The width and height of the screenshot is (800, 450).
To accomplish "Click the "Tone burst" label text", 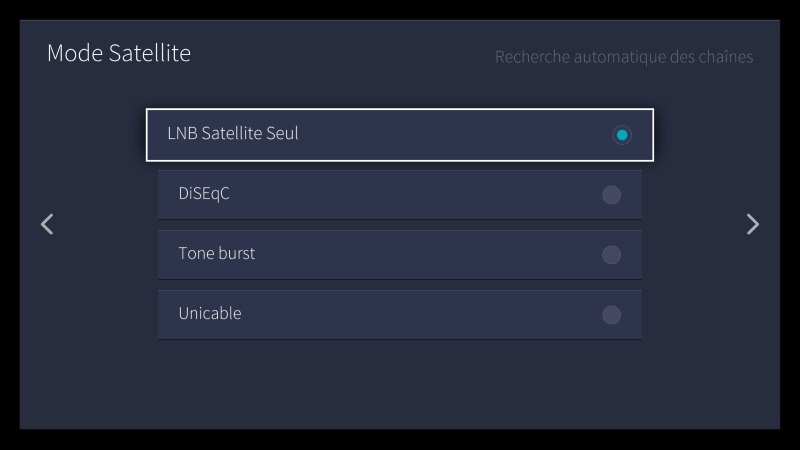I will [216, 254].
